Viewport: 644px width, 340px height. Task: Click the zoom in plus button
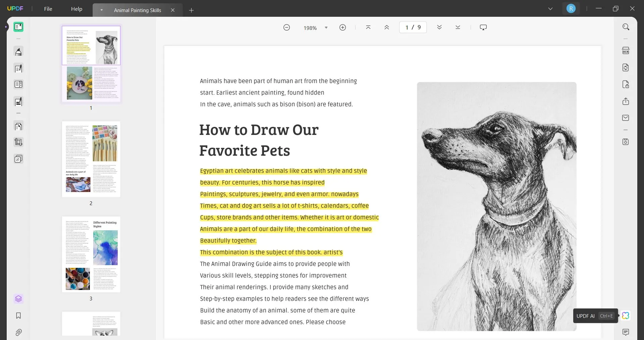click(x=342, y=28)
